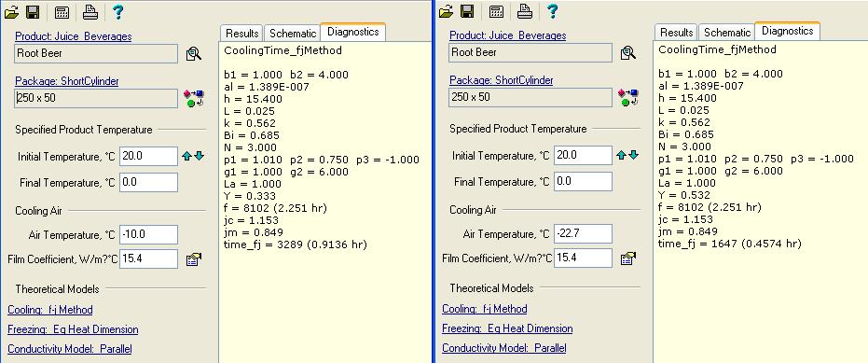Select Diagnostics tab in left panel

pyautogui.click(x=353, y=32)
